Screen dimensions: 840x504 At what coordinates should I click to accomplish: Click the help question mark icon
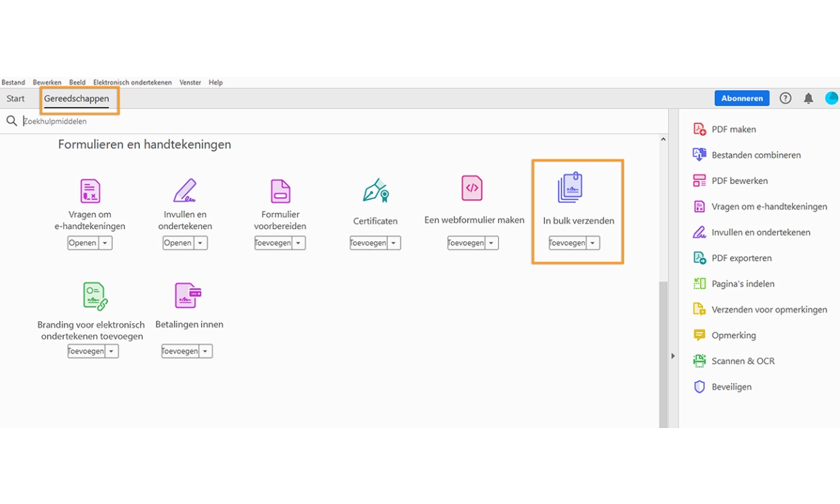pos(785,99)
